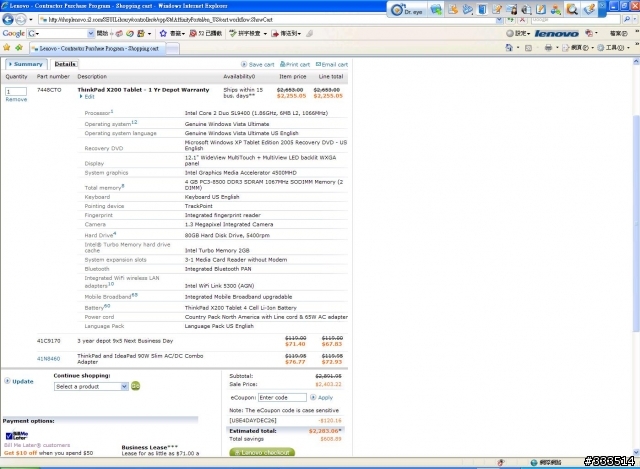This screenshot has height=469, width=640.
Task: Open the Select a product dropdown
Action: click(91, 387)
